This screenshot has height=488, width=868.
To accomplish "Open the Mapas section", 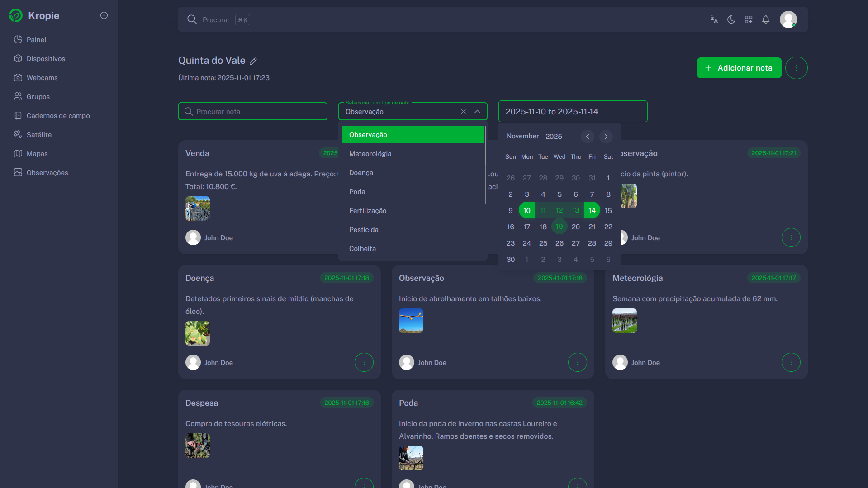I will [37, 153].
